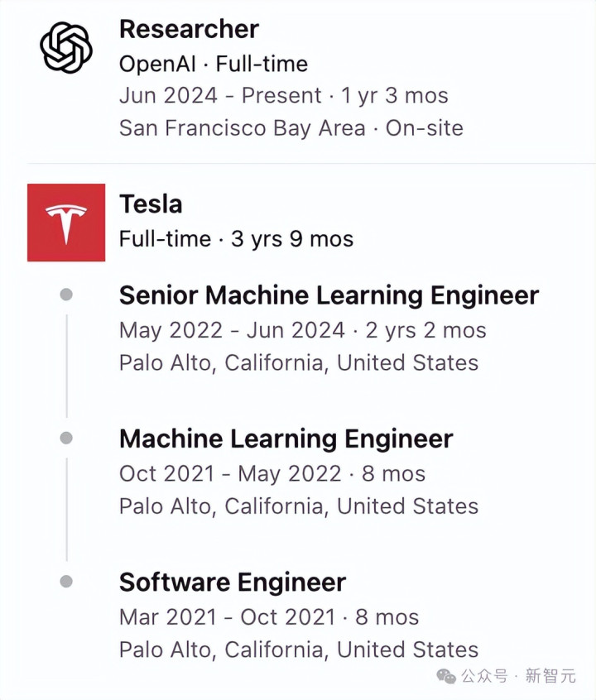596x700 pixels.
Task: Open the Tesla company name heading
Action: click(151, 204)
